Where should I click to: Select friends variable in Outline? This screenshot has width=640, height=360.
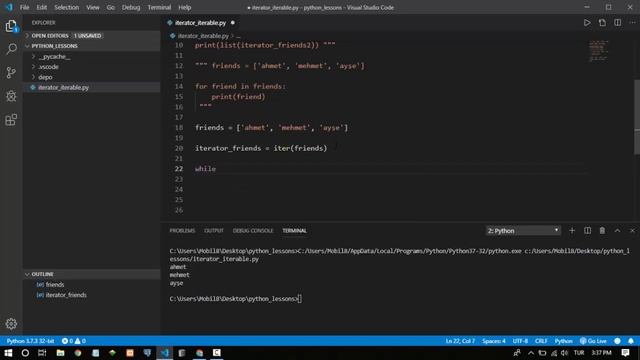55,284
